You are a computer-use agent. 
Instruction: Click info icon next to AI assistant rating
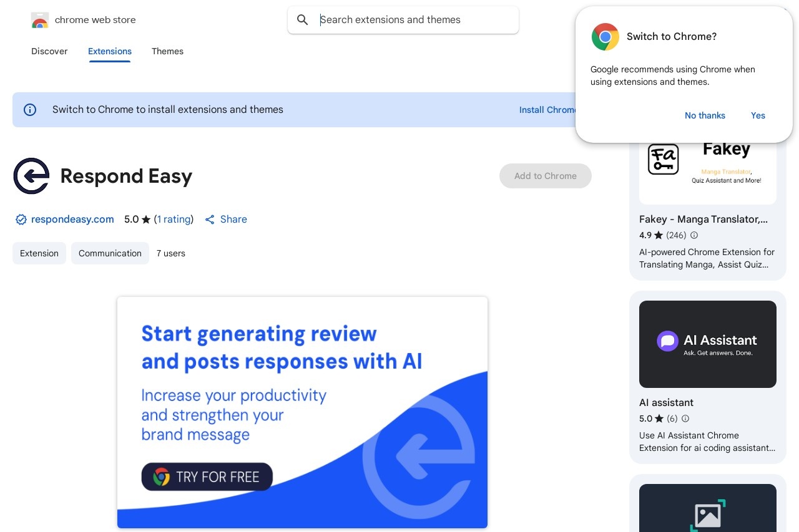[685, 418]
